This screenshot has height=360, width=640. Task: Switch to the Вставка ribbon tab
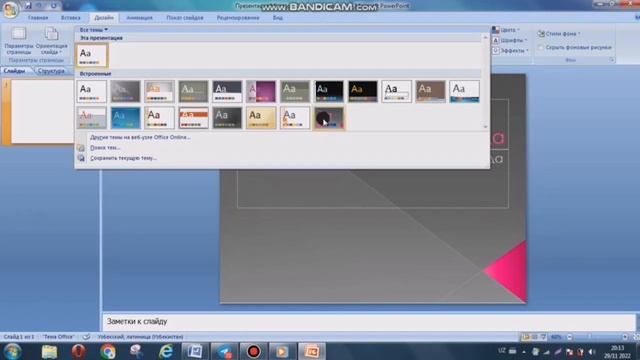[x=71, y=18]
